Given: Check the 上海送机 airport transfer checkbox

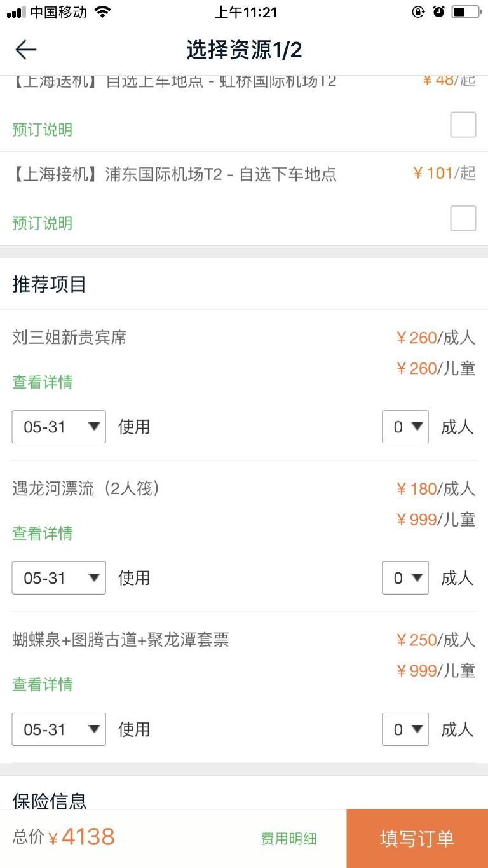Looking at the screenshot, I should (x=463, y=125).
